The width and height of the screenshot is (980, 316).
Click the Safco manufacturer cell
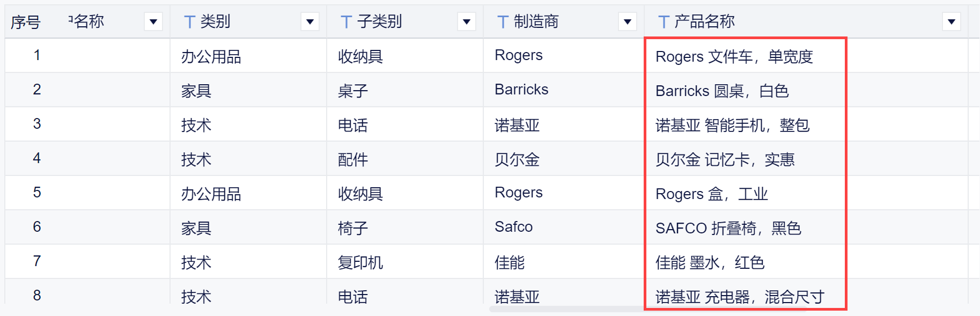click(x=513, y=227)
